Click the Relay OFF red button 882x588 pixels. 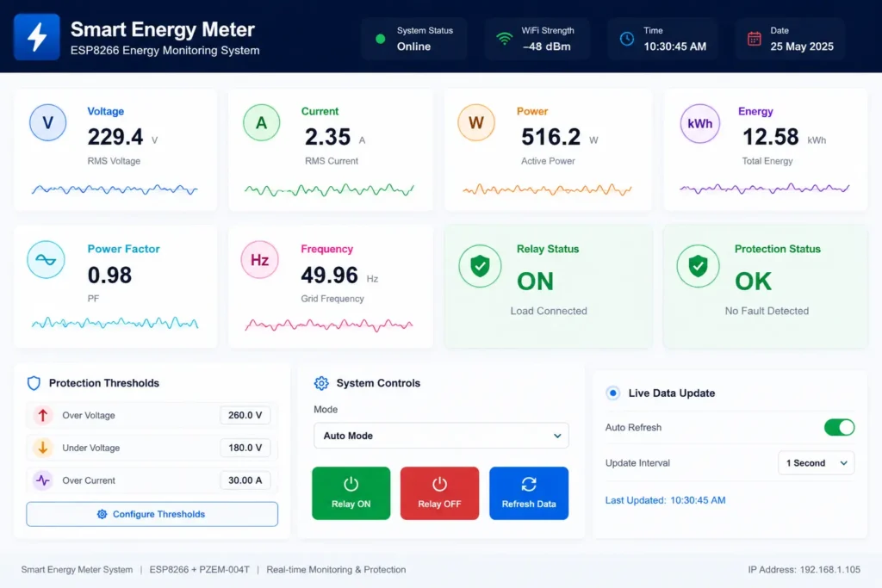pyautogui.click(x=439, y=493)
